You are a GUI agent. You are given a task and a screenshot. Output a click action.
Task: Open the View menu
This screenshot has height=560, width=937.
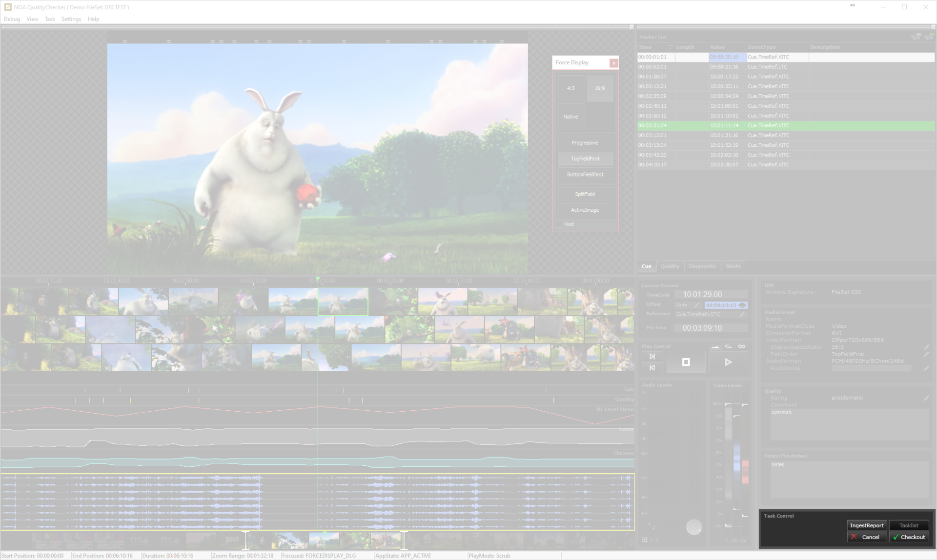32,19
